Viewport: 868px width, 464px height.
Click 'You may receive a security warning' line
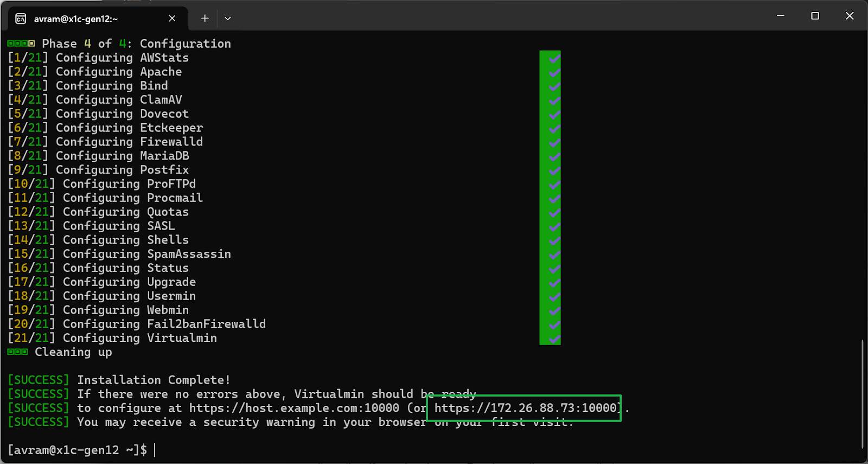[325, 422]
